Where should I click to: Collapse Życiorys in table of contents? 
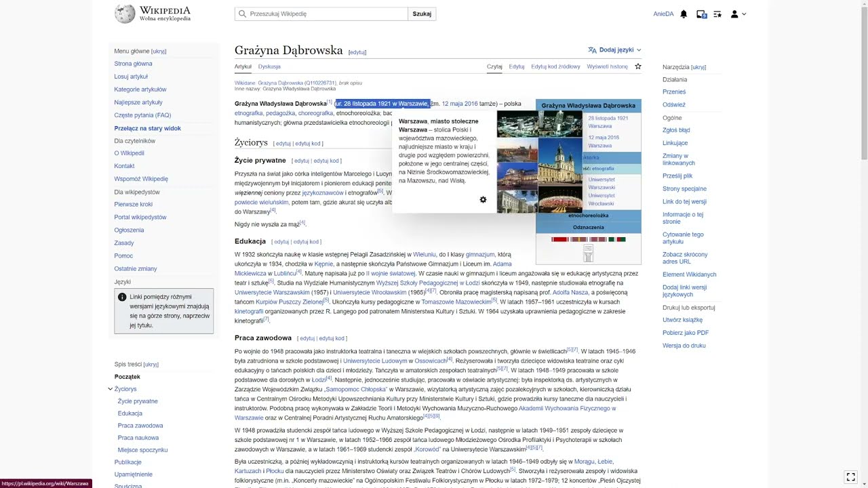click(110, 389)
